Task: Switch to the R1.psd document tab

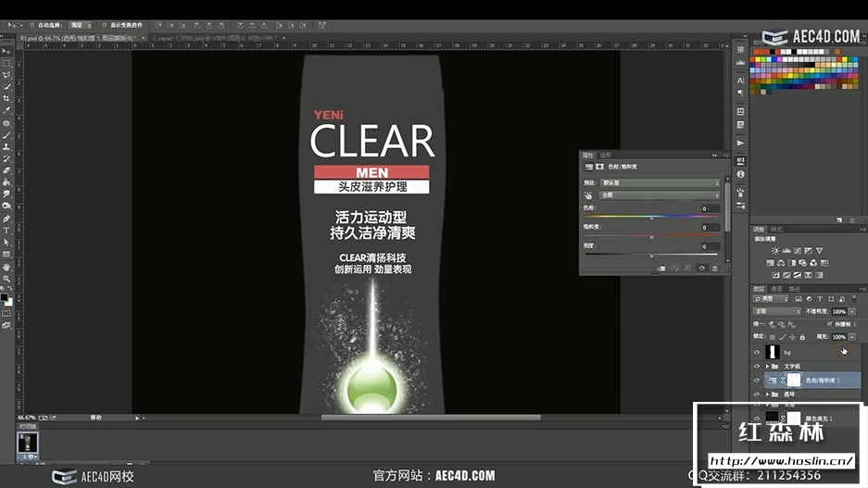Action: (78, 38)
